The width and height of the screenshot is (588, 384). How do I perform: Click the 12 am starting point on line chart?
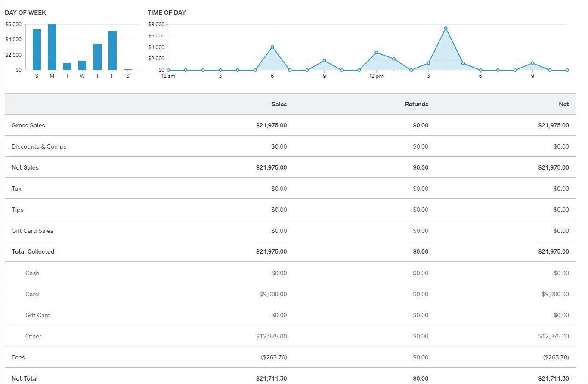coord(168,70)
